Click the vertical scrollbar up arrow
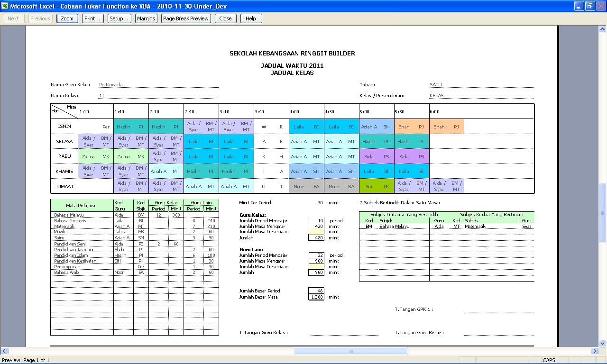This screenshot has width=607, height=364. pyautogui.click(x=603, y=29)
